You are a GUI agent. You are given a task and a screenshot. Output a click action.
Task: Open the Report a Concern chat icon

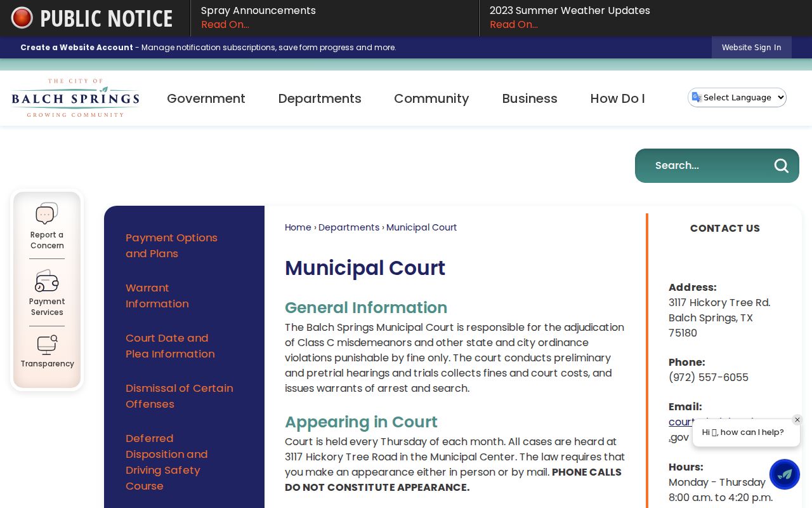pos(47,214)
